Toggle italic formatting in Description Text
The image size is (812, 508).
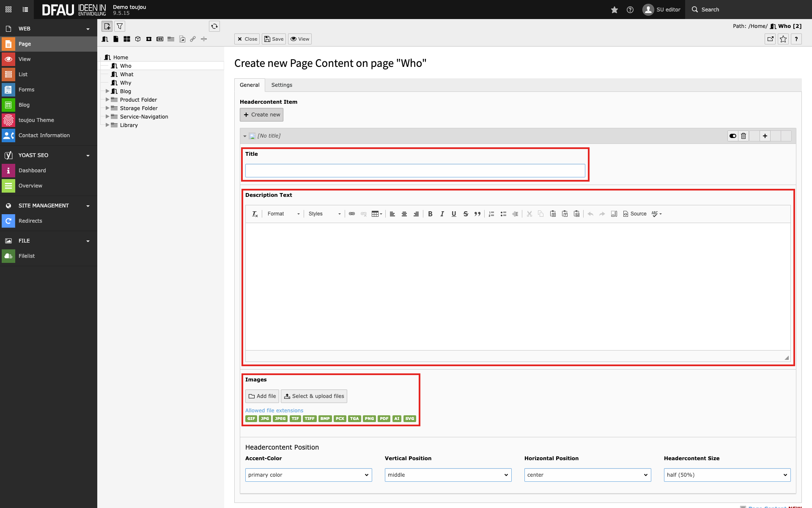(442, 214)
